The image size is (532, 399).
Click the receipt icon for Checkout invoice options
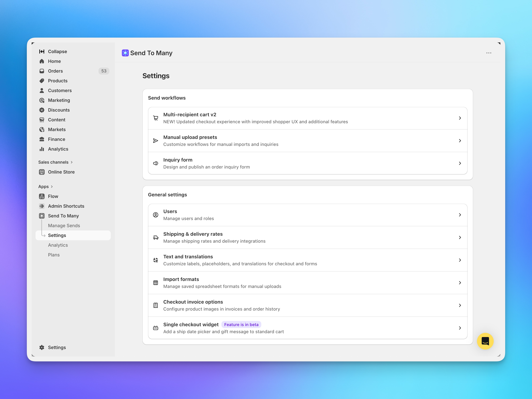point(156,305)
